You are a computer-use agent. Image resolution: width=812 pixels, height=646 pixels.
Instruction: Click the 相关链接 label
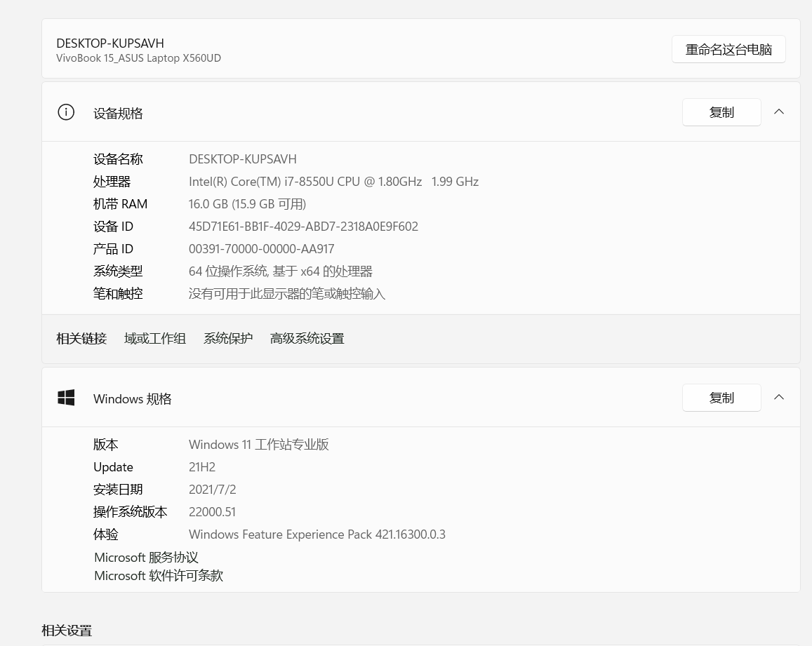click(81, 339)
